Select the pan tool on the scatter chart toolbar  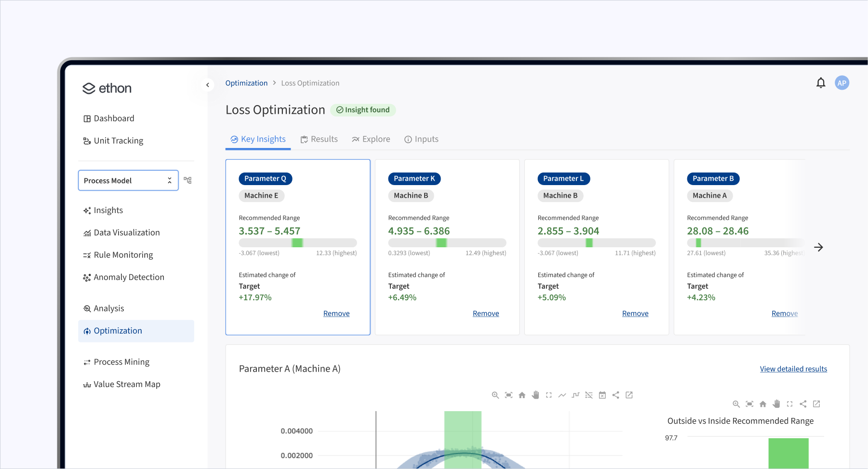(535, 395)
